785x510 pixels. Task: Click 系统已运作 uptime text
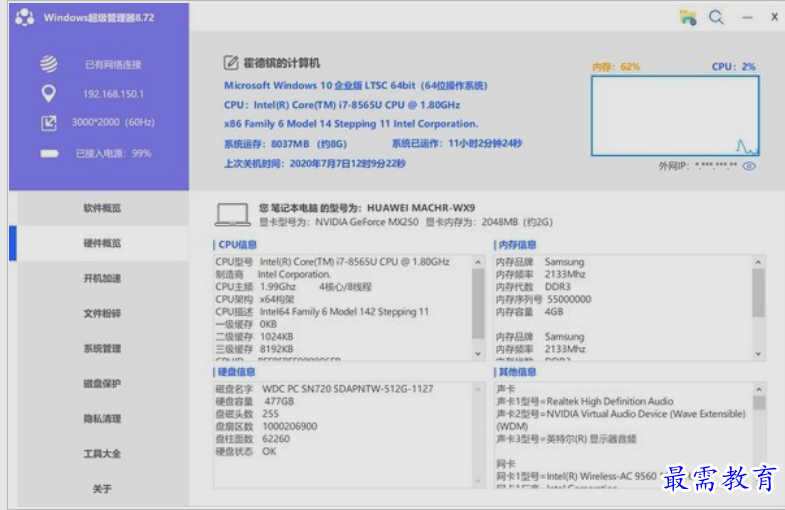(457, 144)
